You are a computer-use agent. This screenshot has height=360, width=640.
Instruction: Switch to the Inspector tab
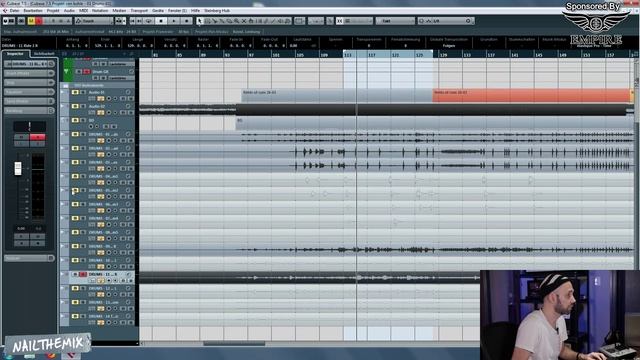16,54
